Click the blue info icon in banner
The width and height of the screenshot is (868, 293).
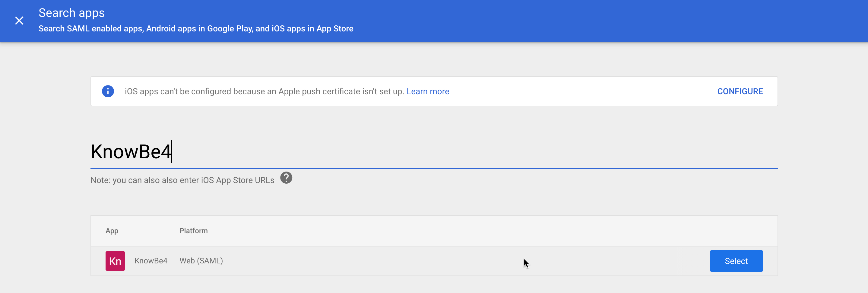tap(108, 91)
